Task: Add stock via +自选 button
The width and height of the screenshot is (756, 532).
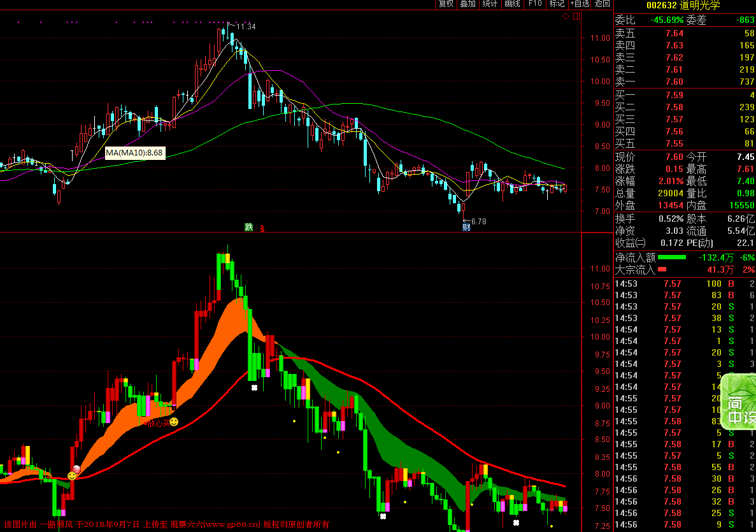Action: (580, 4)
